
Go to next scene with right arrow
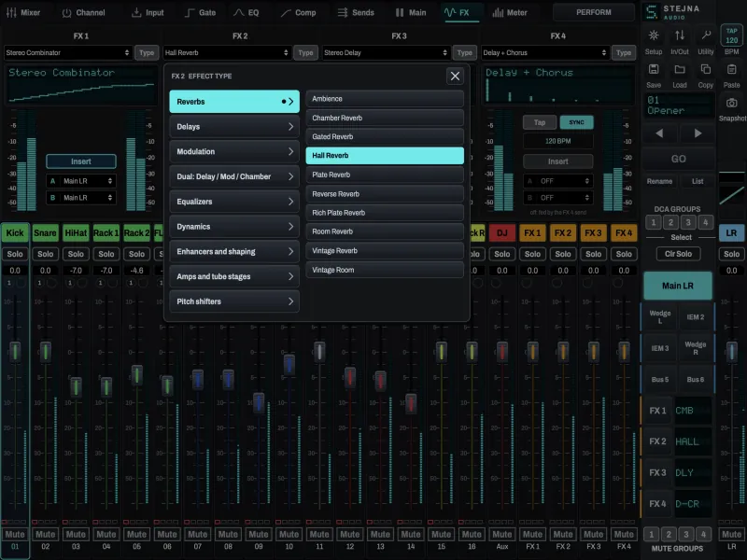pyautogui.click(x=698, y=133)
